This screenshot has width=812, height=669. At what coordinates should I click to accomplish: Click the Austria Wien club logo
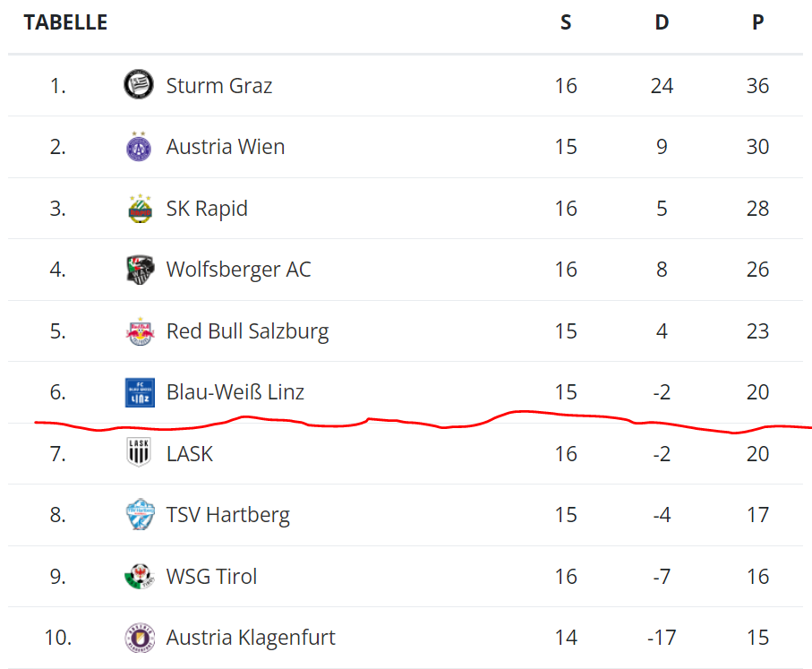(139, 146)
